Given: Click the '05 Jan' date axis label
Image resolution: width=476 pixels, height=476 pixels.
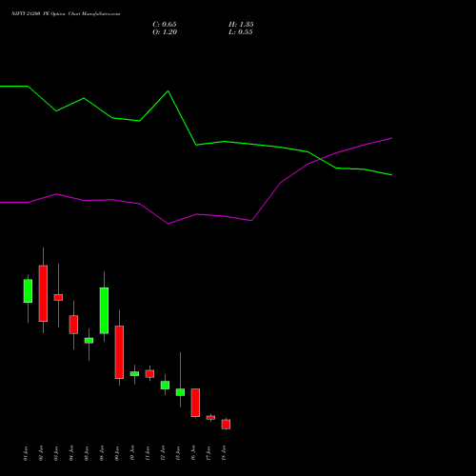Looking at the screenshot, I should coord(87,453).
